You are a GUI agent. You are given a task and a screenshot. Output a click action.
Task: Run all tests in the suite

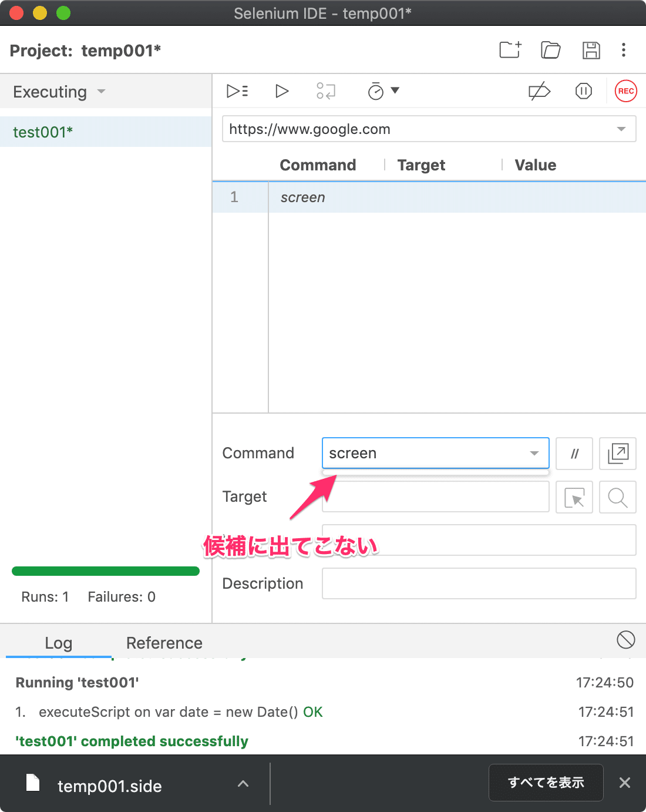(x=237, y=91)
